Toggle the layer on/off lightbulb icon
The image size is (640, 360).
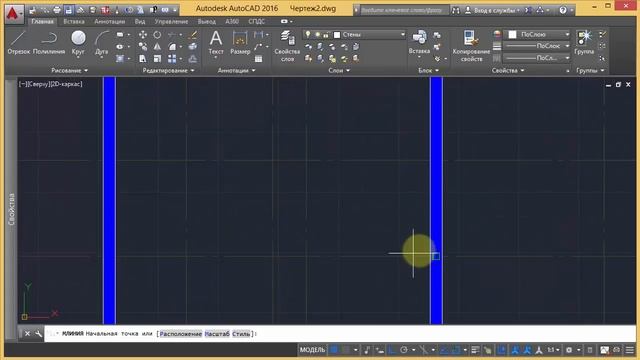308,35
